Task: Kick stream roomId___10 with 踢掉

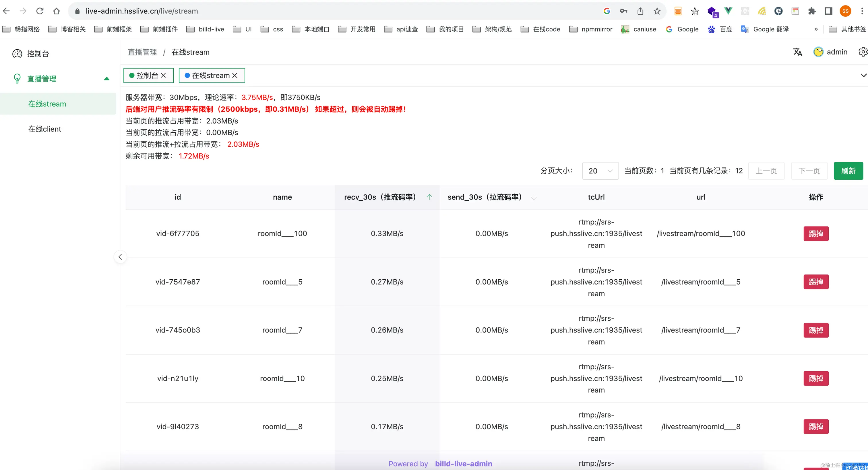Action: click(816, 379)
